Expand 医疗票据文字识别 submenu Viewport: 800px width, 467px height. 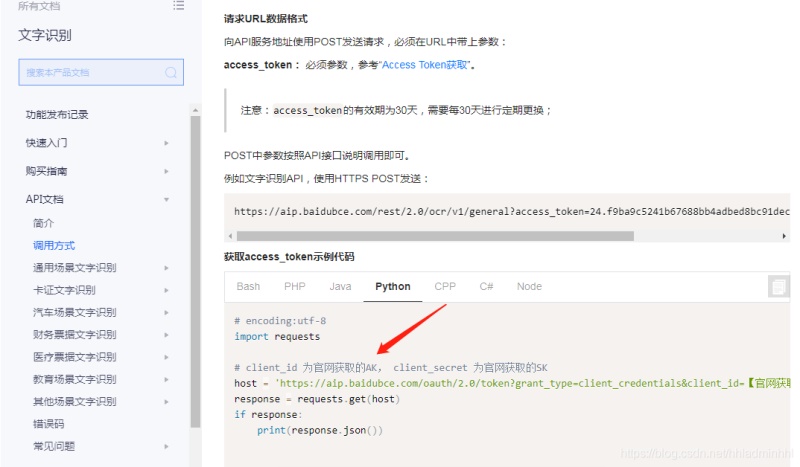166,357
